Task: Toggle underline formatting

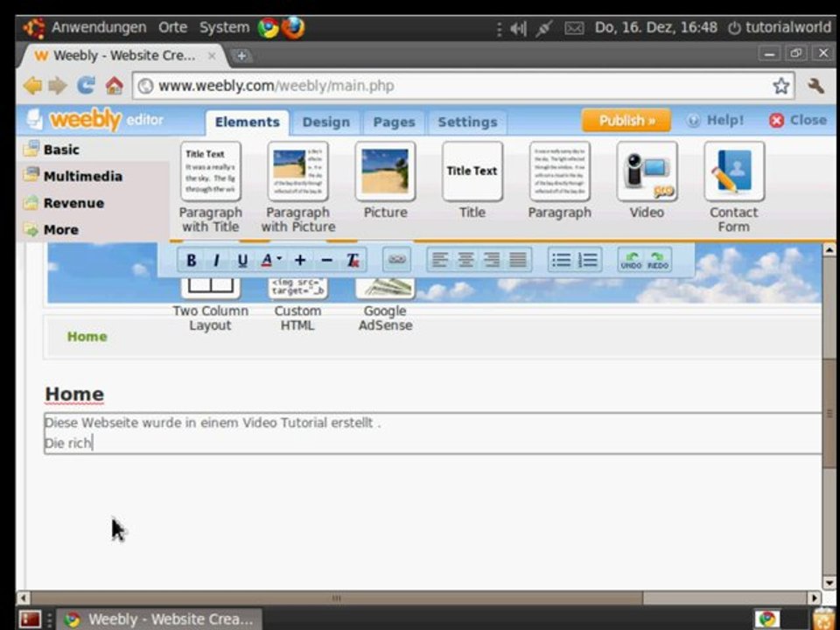Action: [242, 261]
